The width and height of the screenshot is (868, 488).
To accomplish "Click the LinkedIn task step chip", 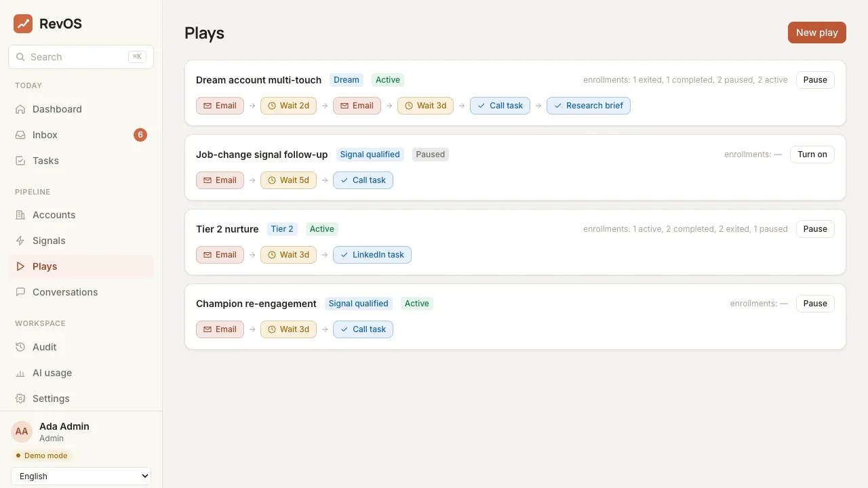I will pos(372,255).
